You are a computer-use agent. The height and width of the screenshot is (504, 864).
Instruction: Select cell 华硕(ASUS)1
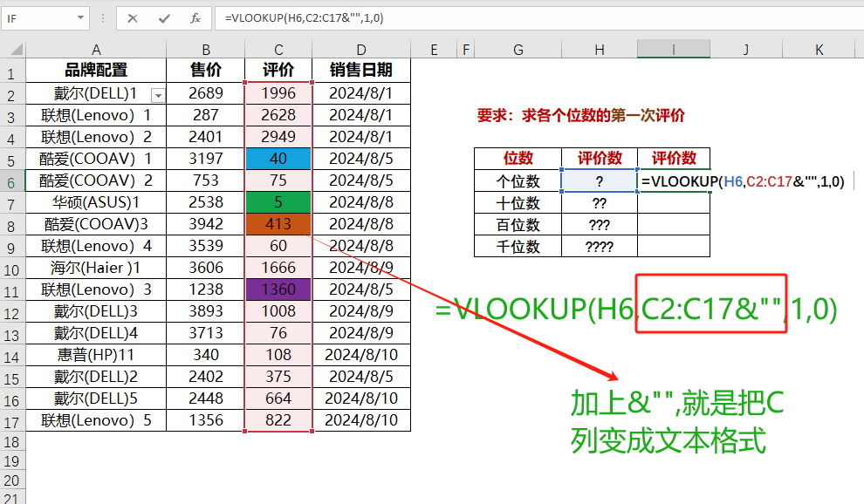(96, 202)
